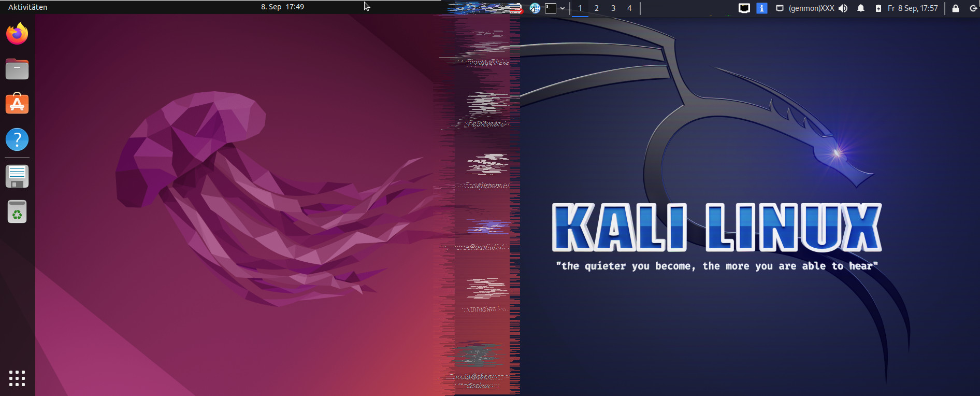
Task: Switch to workspace 3 in Kali panel
Action: 613,8
